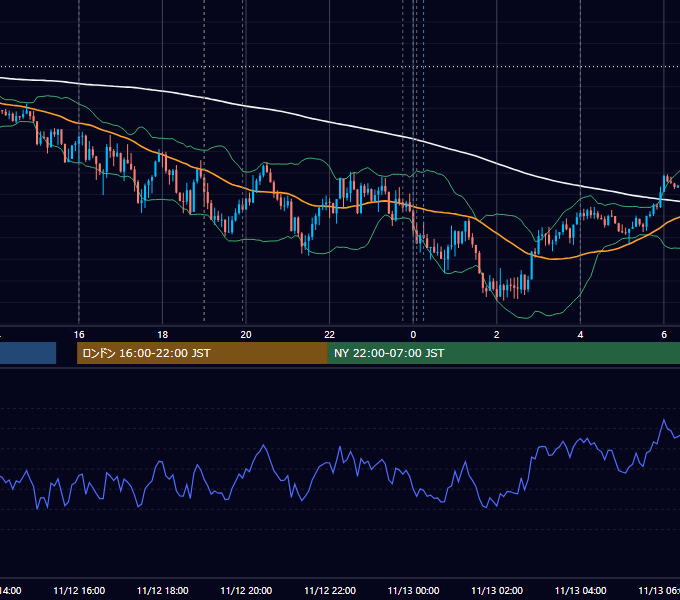Click the NY 22:00-07:00 JST session bar
Screen dimensions: 680x600
(504, 353)
